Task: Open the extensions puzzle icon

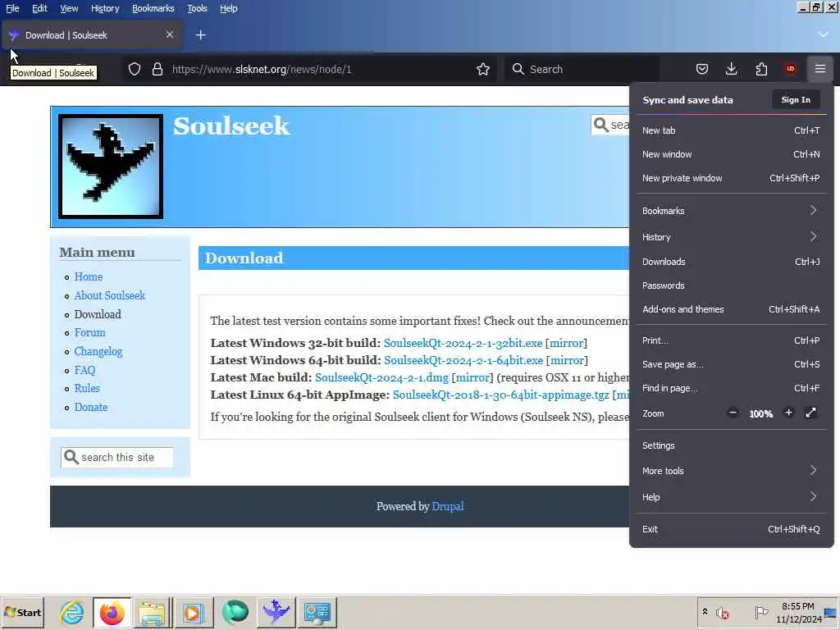Action: point(761,69)
